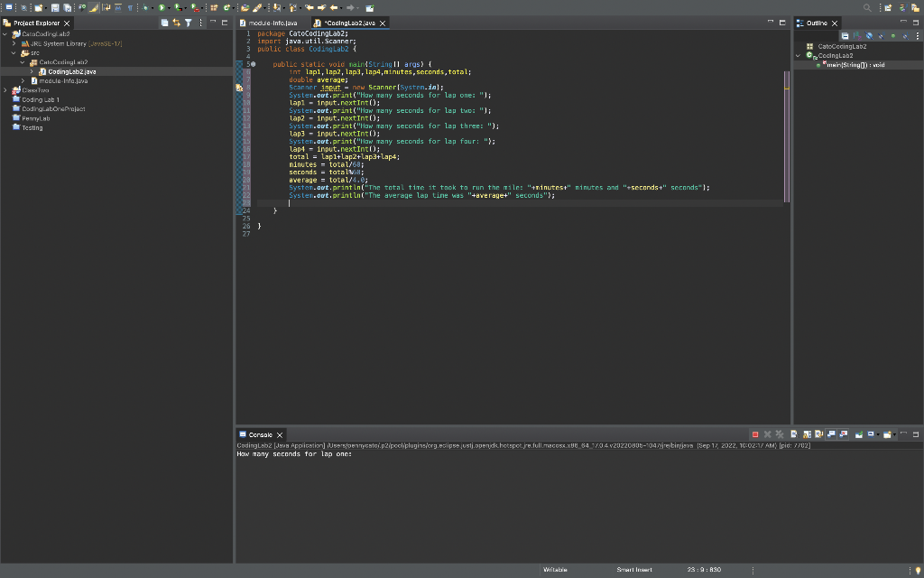Toggle Hide Static Members in Outline

point(882,36)
